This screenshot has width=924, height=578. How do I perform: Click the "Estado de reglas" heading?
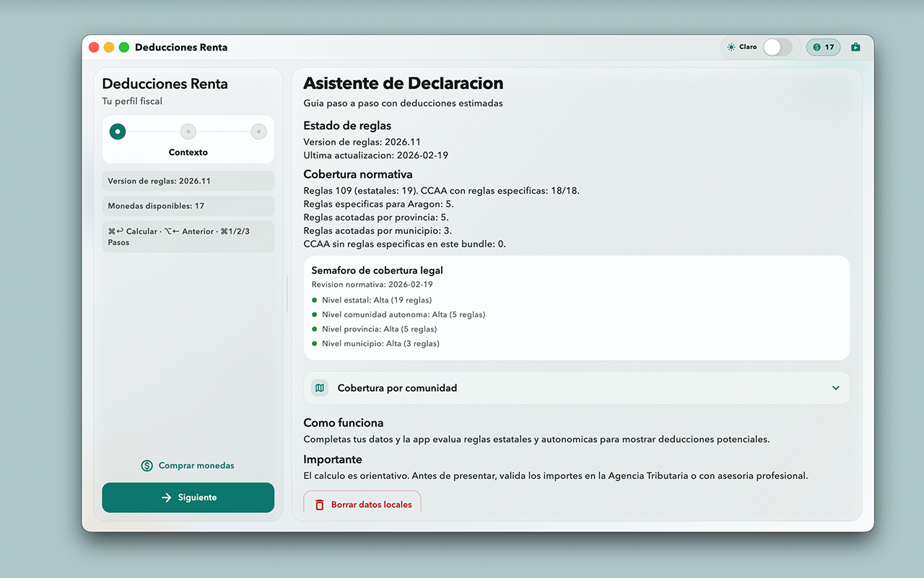point(347,126)
